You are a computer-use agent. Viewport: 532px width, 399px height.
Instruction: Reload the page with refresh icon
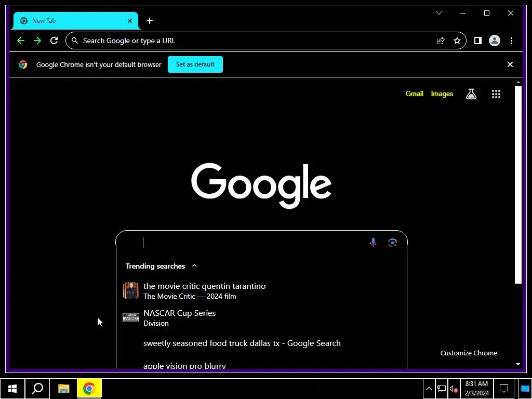(54, 41)
